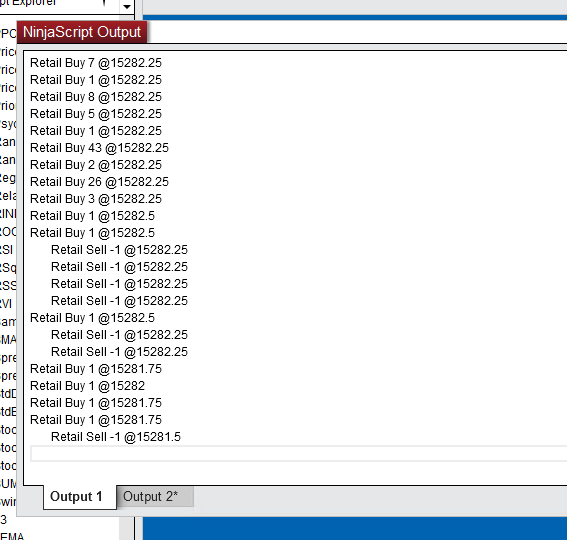The image size is (567, 540).
Task: Click the empty highlighted last line in output
Action: coord(298,454)
